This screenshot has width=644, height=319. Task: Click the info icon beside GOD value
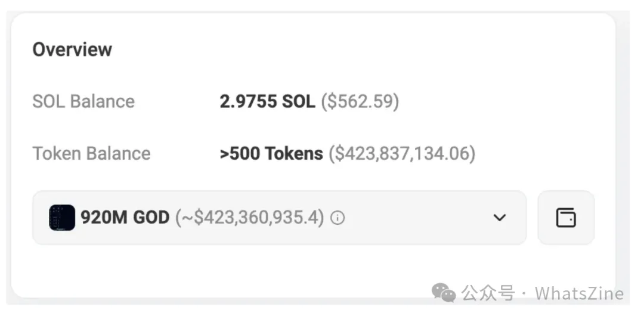tap(338, 218)
